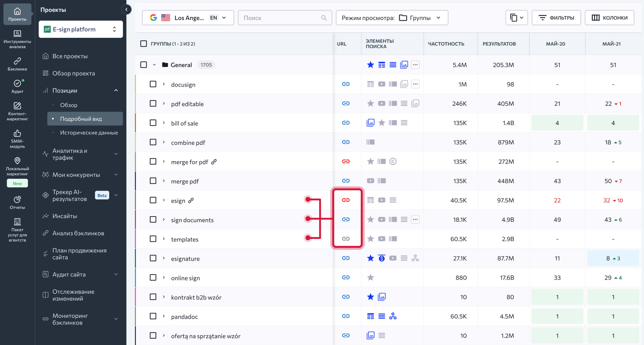Open the E-sign platform project selector
644x345 pixels.
tap(81, 29)
